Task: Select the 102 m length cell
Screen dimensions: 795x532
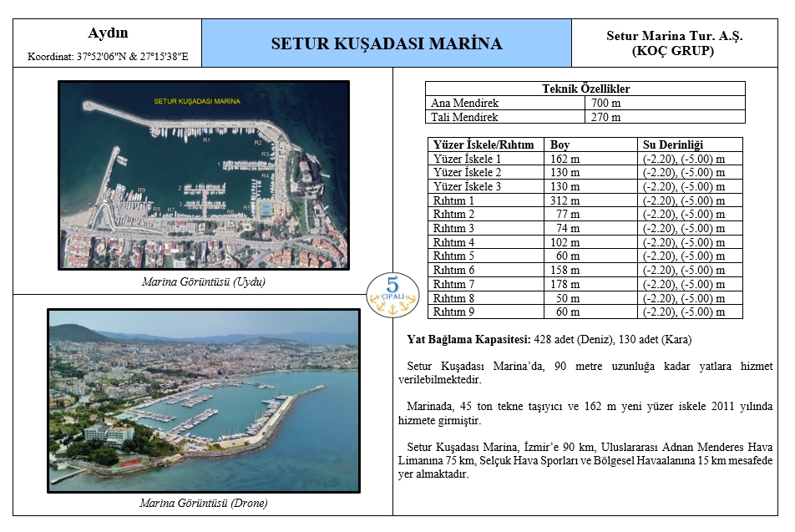Action: [x=590, y=242]
